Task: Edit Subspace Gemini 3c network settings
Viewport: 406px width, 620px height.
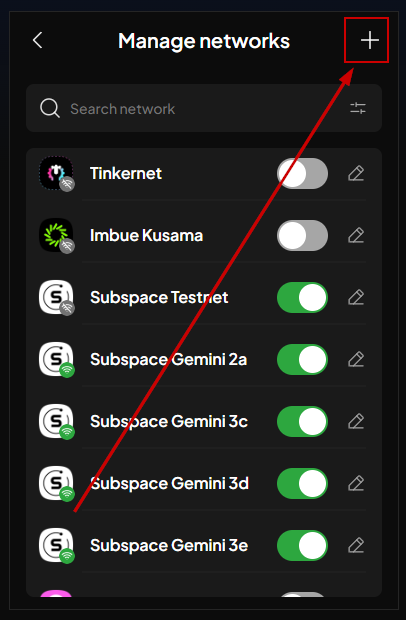Action: pyautogui.click(x=356, y=422)
